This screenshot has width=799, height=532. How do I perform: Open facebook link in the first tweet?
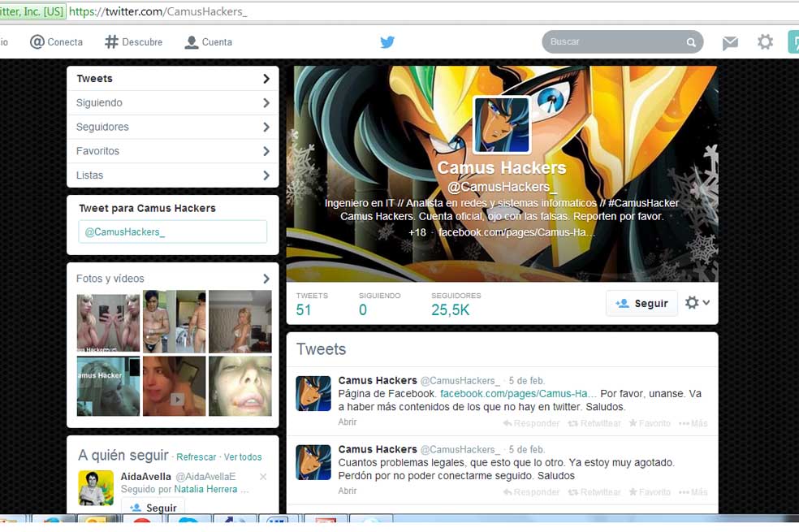pos(518,393)
